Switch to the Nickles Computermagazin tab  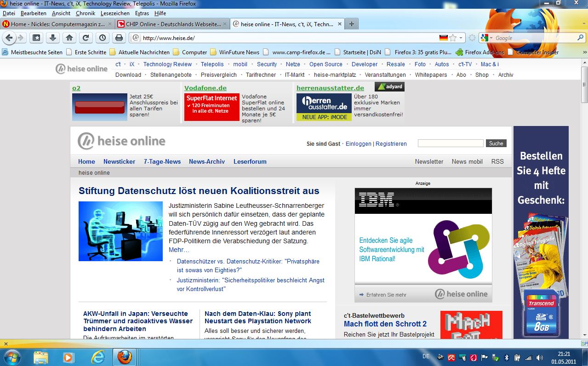57,24
